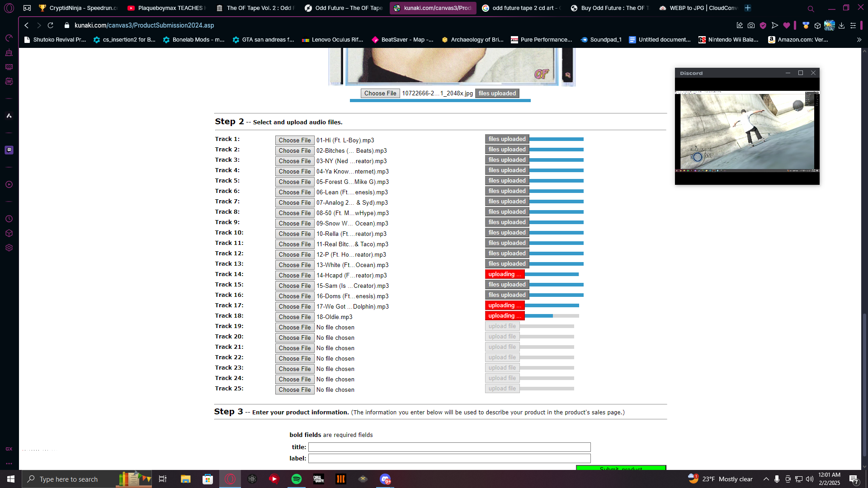Expand the system tray hidden icons arrow
The height and width of the screenshot is (488, 868).
click(x=766, y=479)
